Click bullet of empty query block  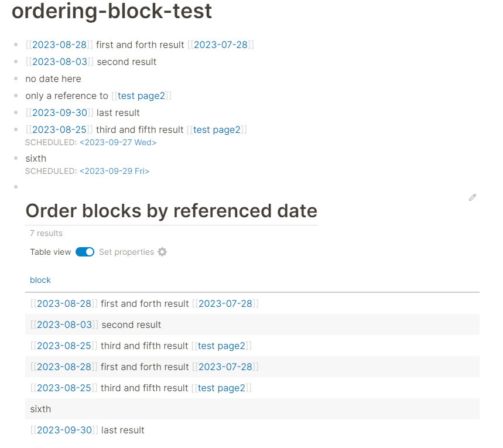coord(16,187)
